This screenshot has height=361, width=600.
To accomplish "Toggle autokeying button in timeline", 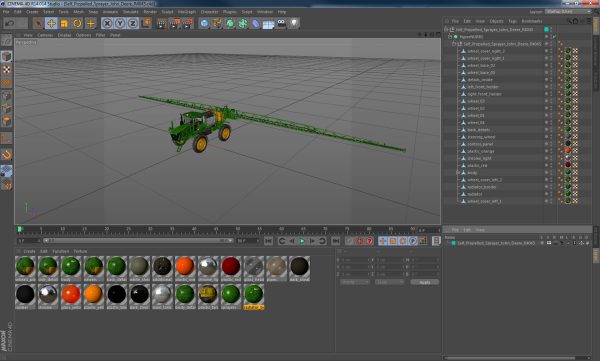I will click(x=359, y=241).
